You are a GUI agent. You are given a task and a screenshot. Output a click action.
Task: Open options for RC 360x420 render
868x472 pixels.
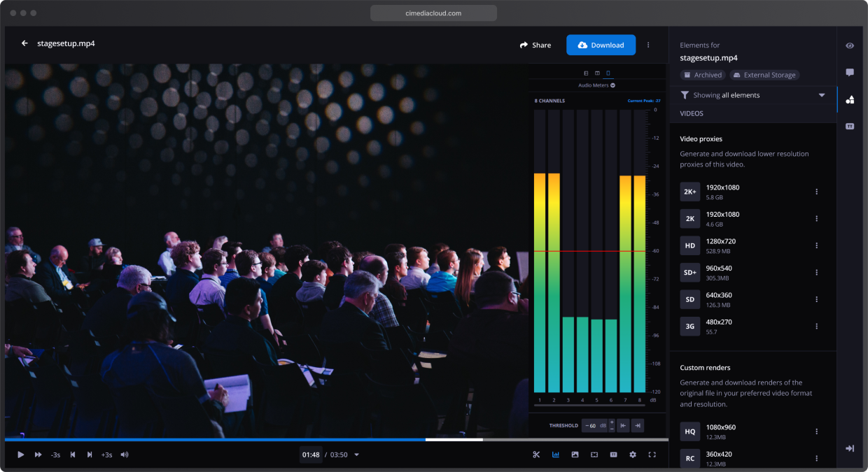[x=816, y=459]
